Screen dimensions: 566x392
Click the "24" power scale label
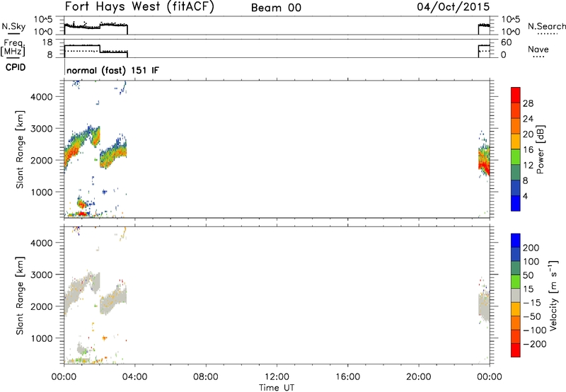[x=528, y=119]
